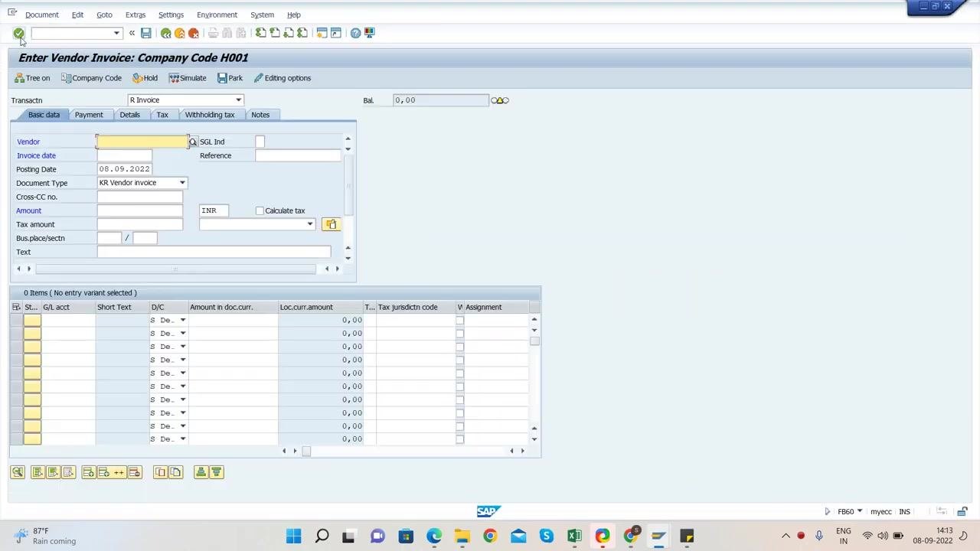980x551 pixels.
Task: Click the Save disk icon in toolbar
Action: [x=145, y=33]
